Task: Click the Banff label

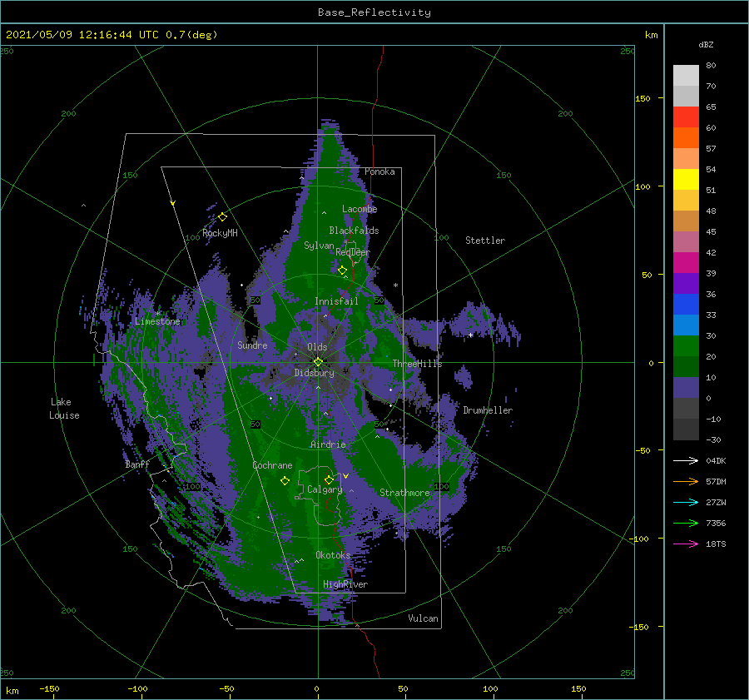Action: [137, 464]
